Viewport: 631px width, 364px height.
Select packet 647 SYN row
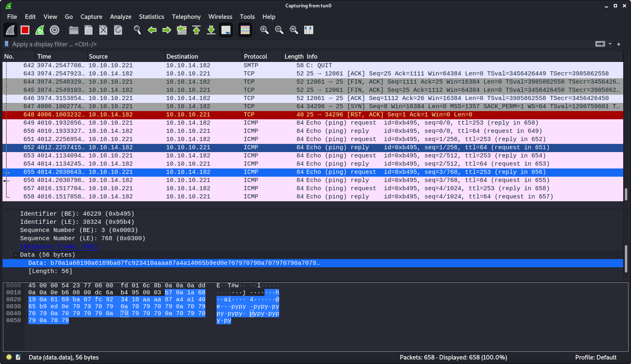tap(313, 107)
